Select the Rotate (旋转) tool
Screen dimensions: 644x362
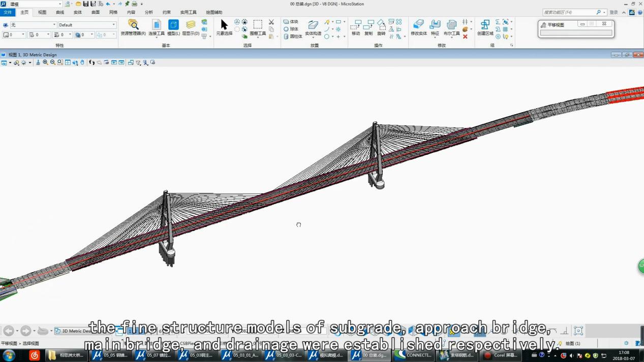(x=381, y=27)
